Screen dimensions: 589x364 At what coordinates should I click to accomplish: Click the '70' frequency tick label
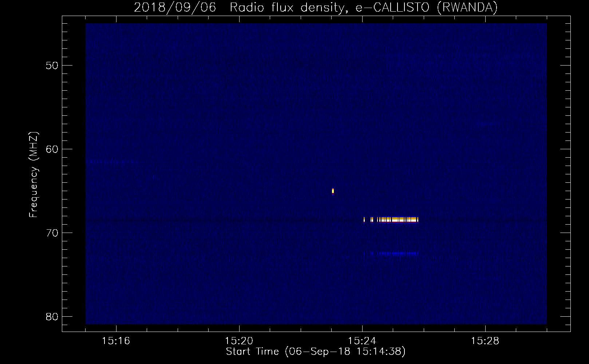point(52,233)
